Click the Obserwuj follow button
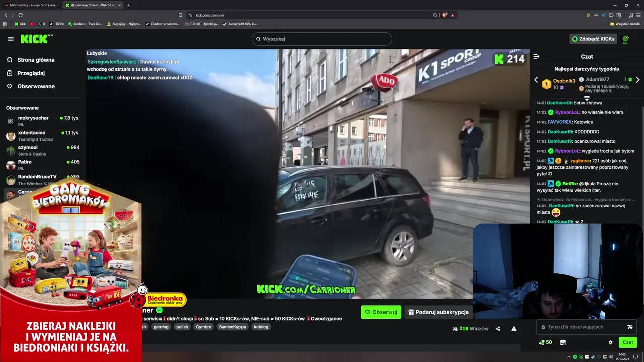 [x=381, y=312]
